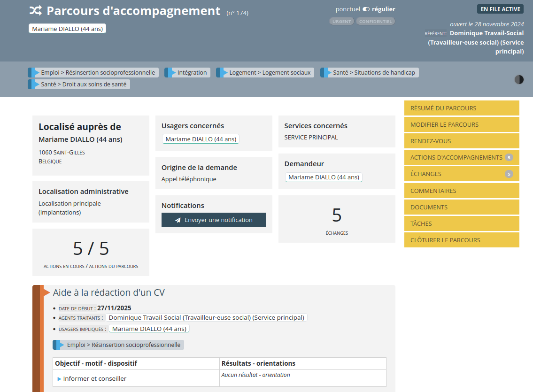The width and height of the screenshot is (533, 392).
Task: Open the TÂCHES section
Action: [x=462, y=223]
